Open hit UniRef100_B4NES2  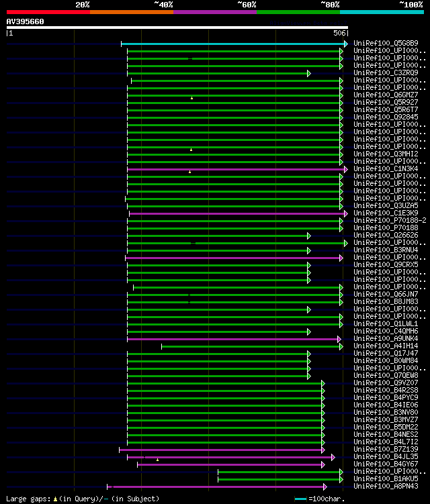point(386,435)
